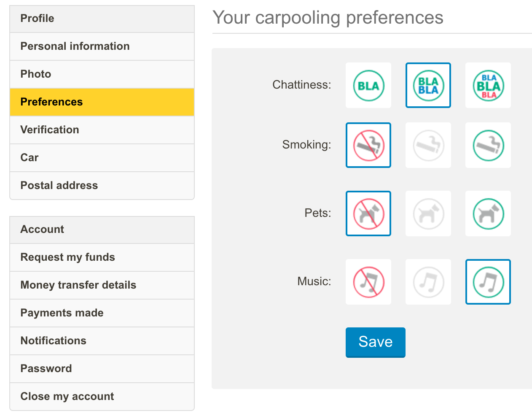Image resolution: width=532 pixels, height=416 pixels.
Task: Pick the grey neutral music icon
Action: (x=428, y=282)
